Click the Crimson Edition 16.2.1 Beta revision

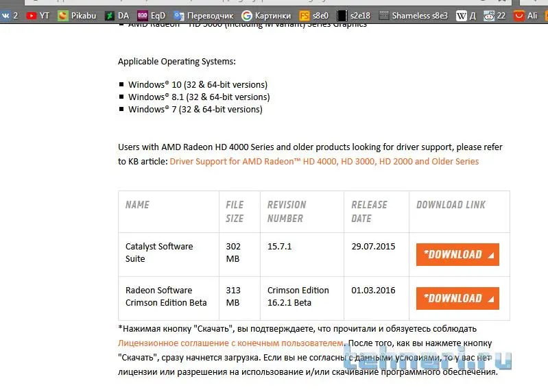[x=298, y=296]
